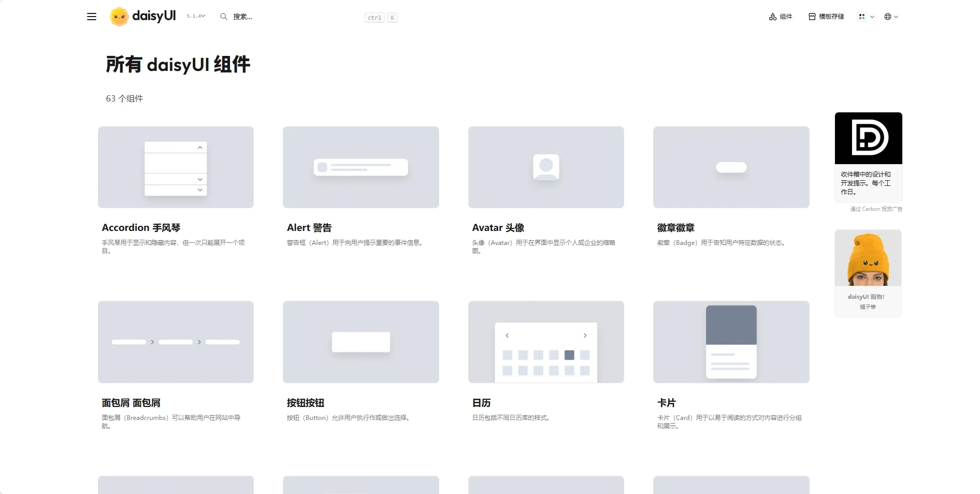Open the hamburger navigation menu

point(91,17)
